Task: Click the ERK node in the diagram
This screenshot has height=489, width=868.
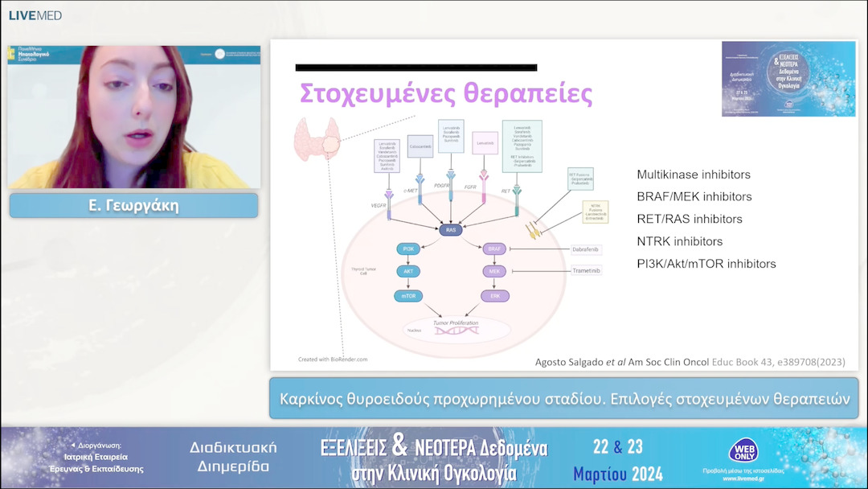Action: pos(495,296)
